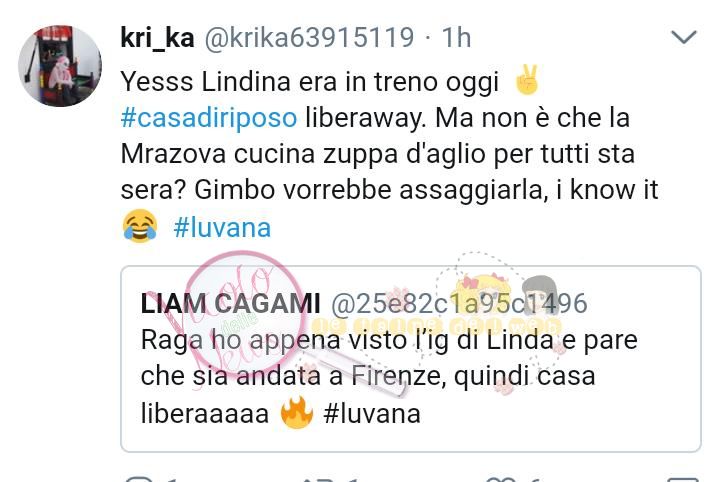Open the kri_ka display name
The image size is (720, 482).
pyautogui.click(x=157, y=37)
